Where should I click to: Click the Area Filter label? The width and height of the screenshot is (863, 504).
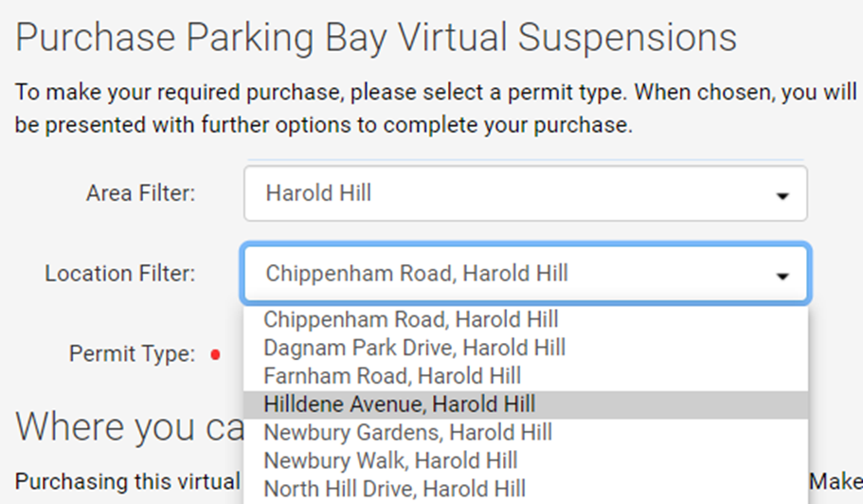point(141,193)
